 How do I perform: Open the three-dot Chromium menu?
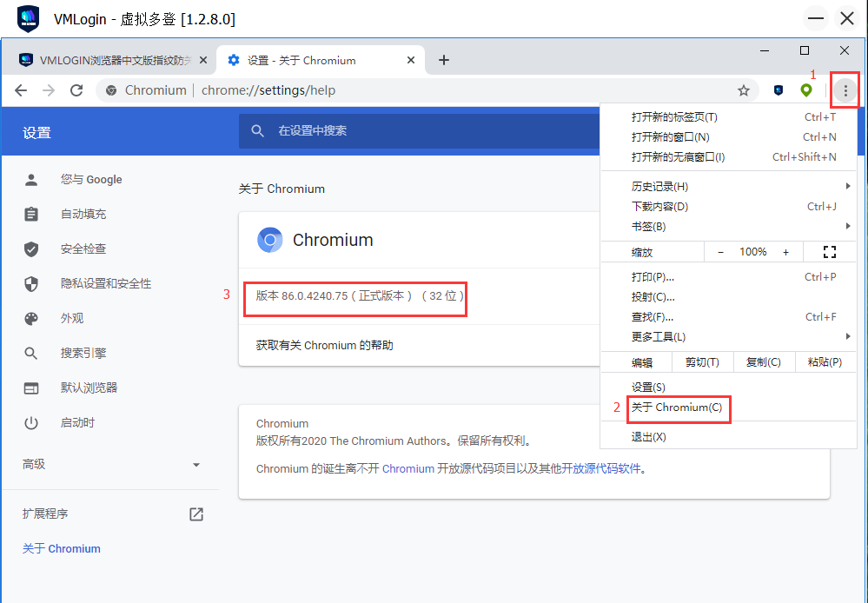tap(844, 89)
